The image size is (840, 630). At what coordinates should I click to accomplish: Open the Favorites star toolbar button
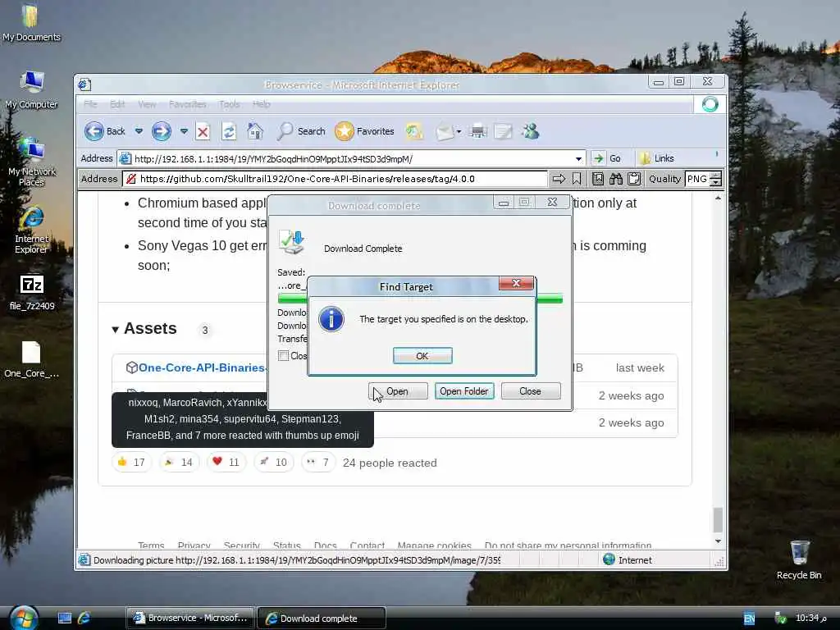click(x=364, y=131)
